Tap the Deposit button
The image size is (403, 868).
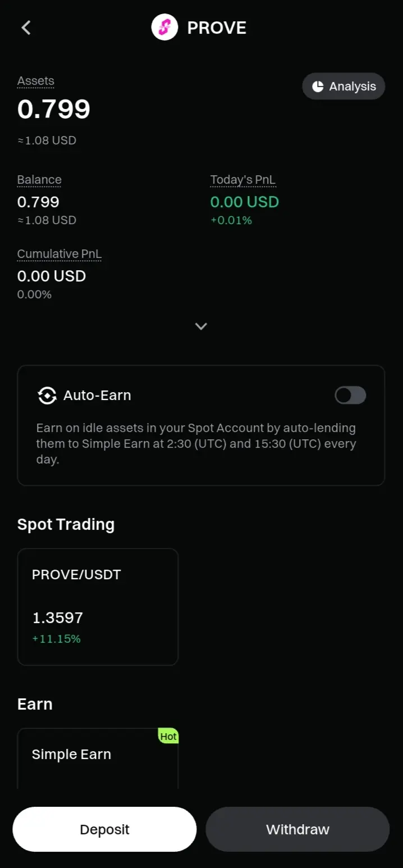tap(104, 829)
